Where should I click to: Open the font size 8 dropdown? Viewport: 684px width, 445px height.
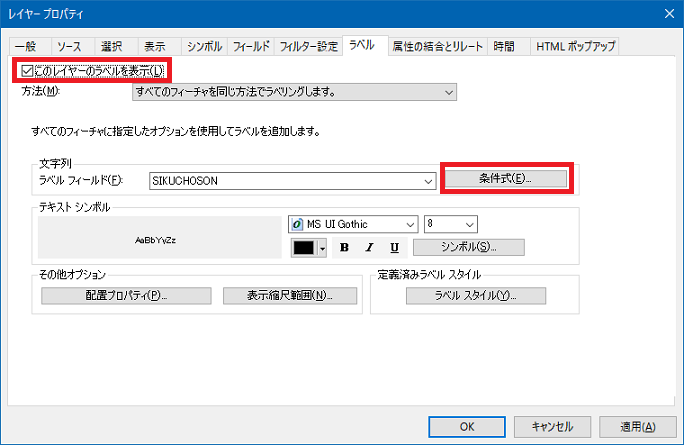[x=451, y=224]
